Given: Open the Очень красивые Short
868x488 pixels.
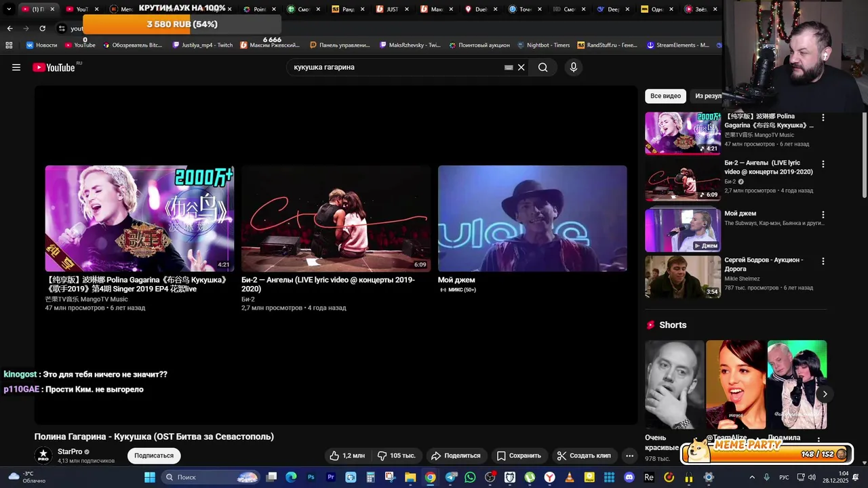Looking at the screenshot, I should (674, 384).
